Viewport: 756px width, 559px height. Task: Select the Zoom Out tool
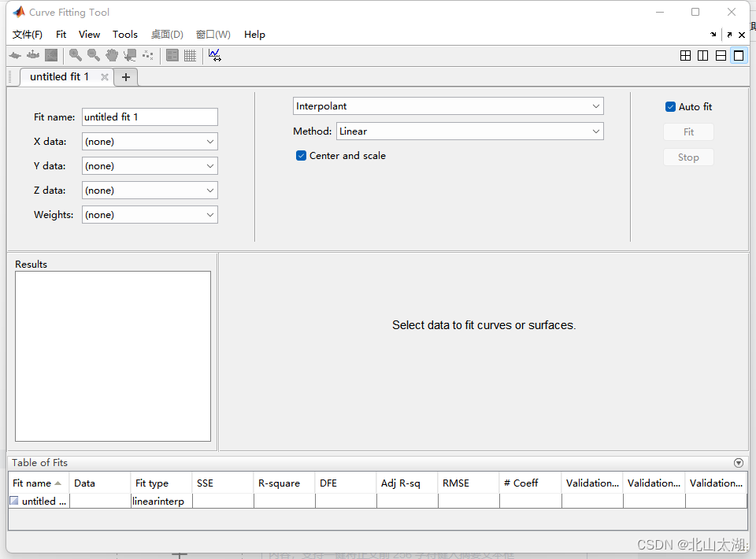click(x=92, y=55)
